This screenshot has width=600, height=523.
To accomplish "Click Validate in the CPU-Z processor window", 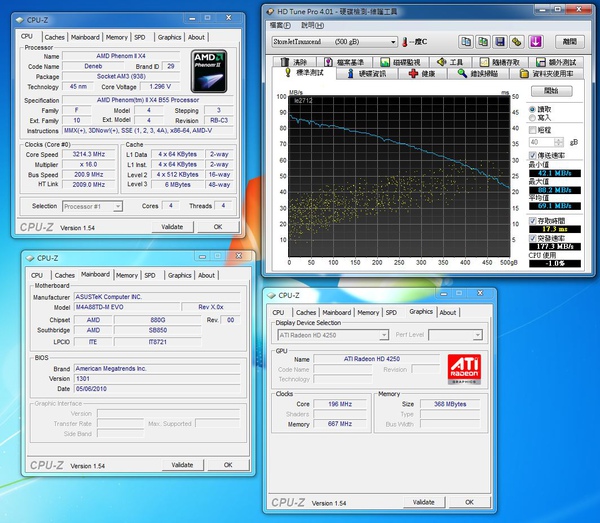I will pyautogui.click(x=172, y=227).
